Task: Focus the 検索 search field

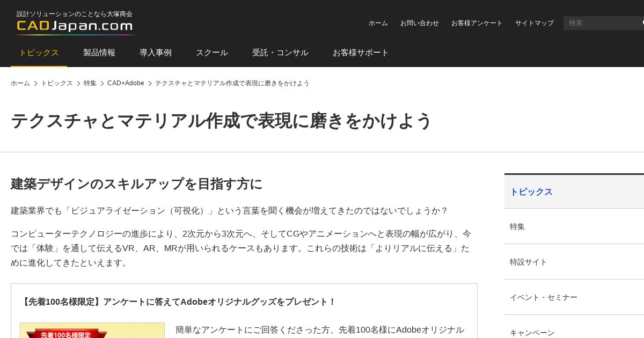Action: pyautogui.click(x=601, y=23)
